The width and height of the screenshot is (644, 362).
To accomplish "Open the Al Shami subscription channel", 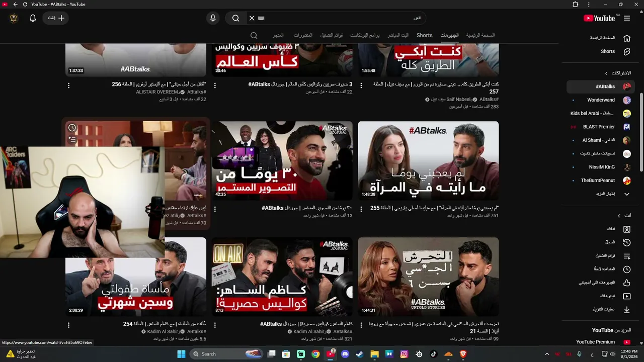I will point(601,140).
